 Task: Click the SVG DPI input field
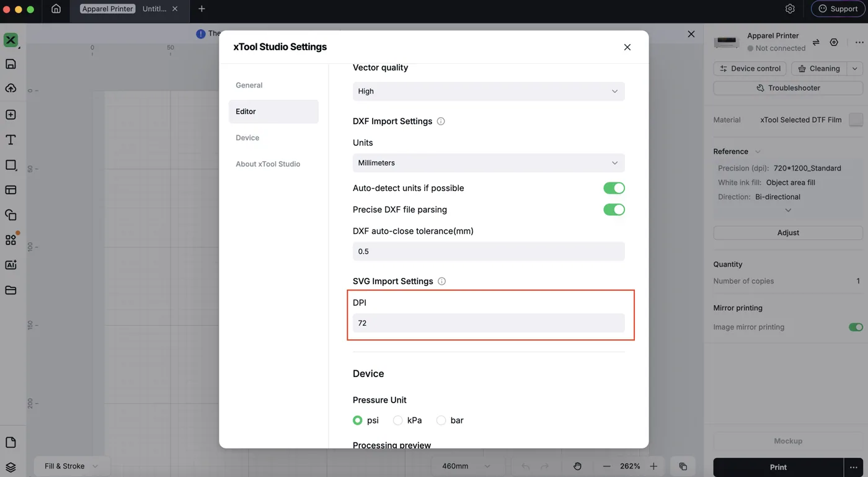pyautogui.click(x=489, y=323)
